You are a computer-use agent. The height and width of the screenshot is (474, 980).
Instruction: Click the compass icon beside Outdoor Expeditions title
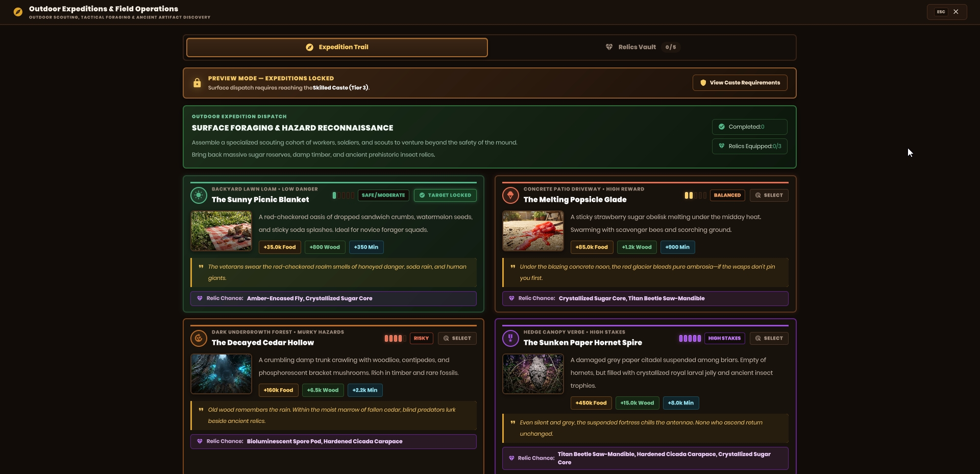[18, 12]
